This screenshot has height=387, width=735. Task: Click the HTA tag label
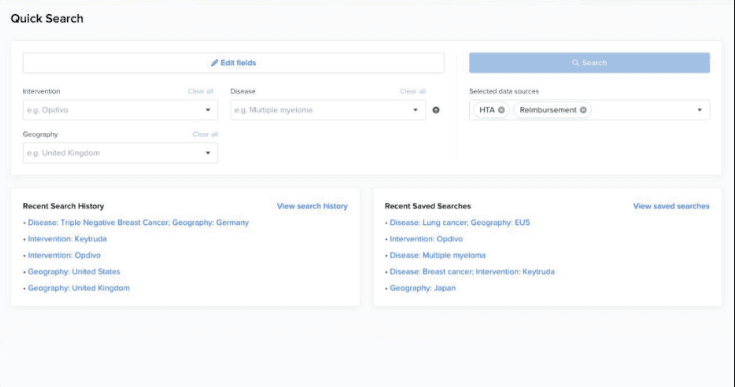point(487,110)
